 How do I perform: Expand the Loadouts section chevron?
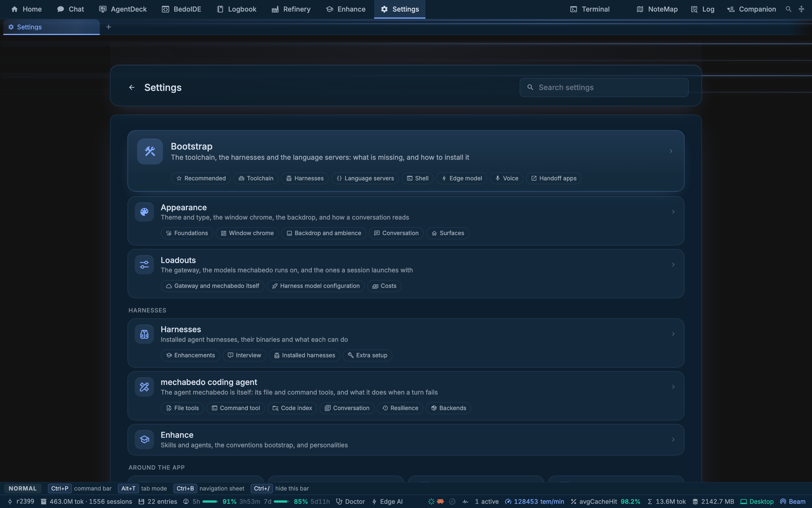[x=673, y=265]
